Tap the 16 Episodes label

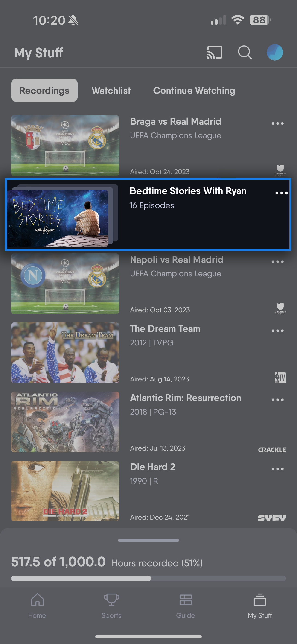tap(152, 205)
